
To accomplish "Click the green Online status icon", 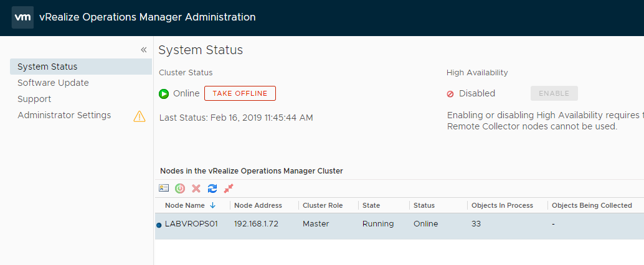I will (164, 94).
